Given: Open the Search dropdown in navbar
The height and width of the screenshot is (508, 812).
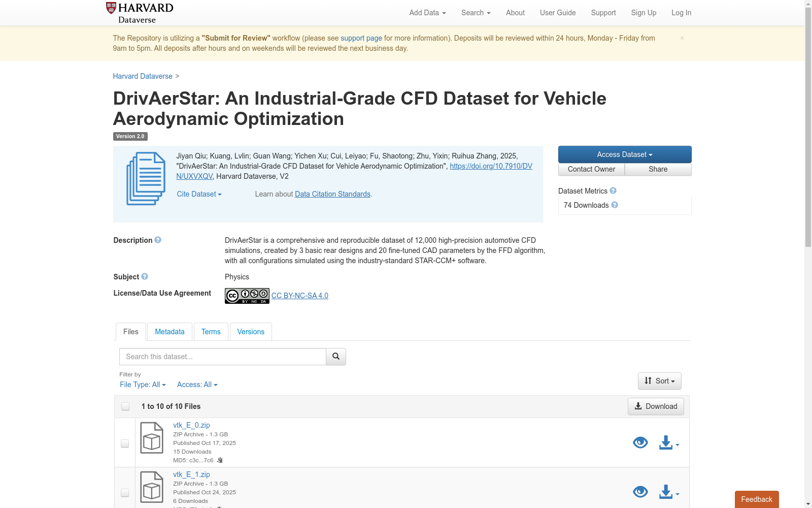Looking at the screenshot, I should click(476, 13).
